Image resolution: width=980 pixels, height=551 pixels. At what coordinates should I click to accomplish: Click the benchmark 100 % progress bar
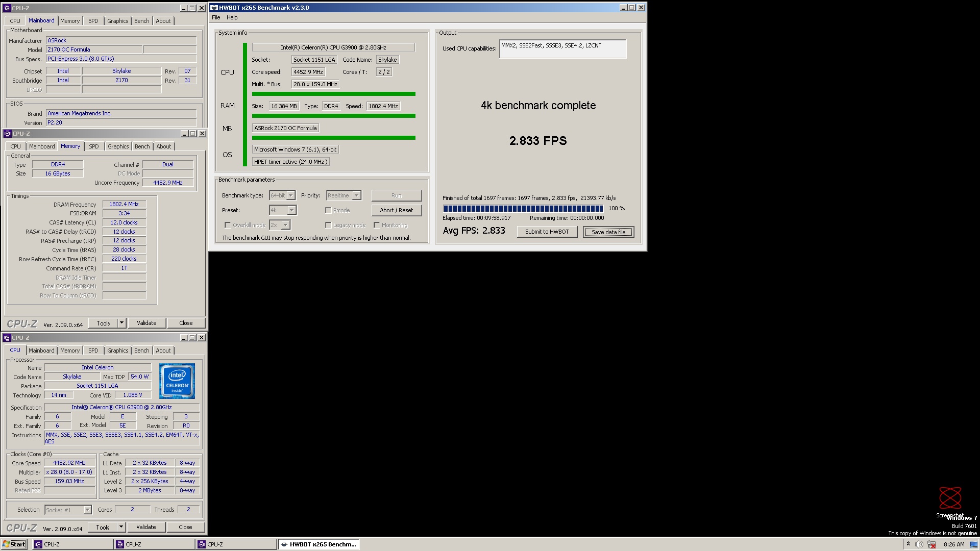point(523,209)
